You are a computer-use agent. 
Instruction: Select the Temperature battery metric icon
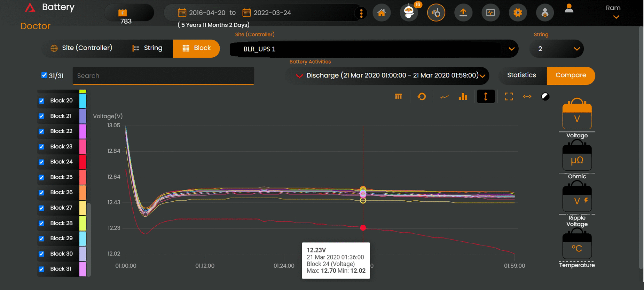(577, 247)
